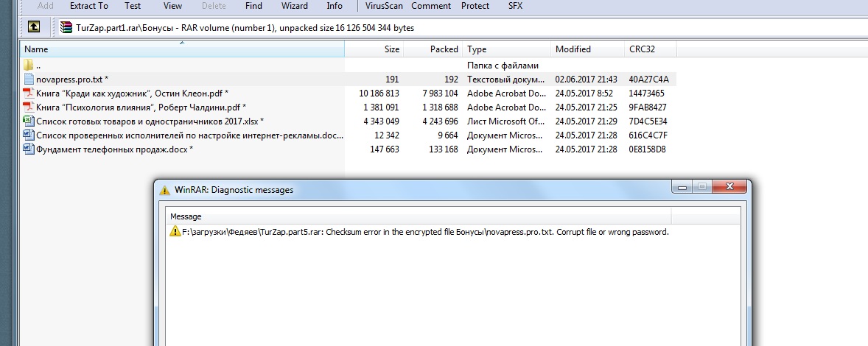Select novapress.pro.txt file
Image resolution: width=868 pixels, height=346 pixels.
[349, 79]
